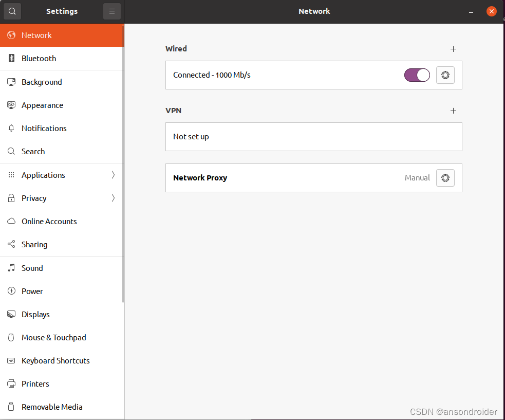The height and width of the screenshot is (420, 505).
Task: Click the Removable Media icon
Action: (x=11, y=407)
